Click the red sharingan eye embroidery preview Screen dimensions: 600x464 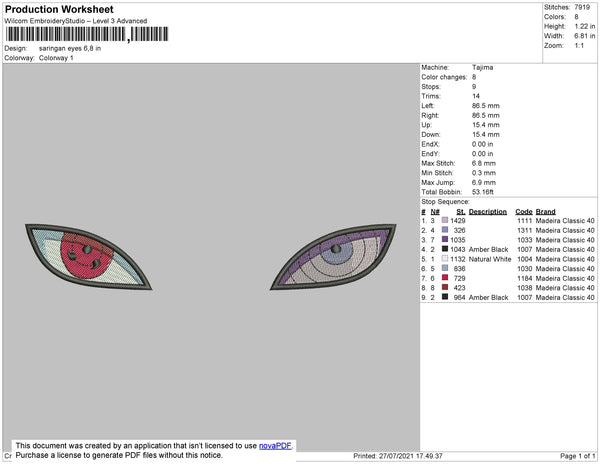[x=88, y=257]
